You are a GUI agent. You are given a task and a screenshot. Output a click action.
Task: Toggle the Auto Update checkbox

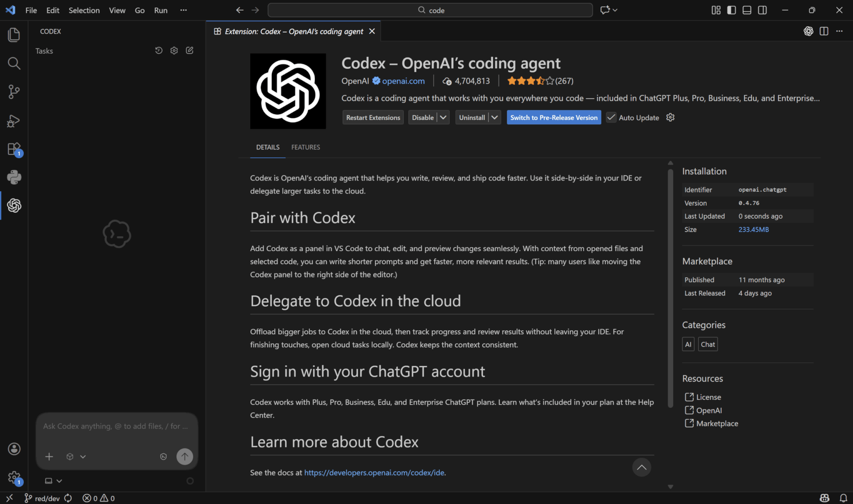point(611,117)
